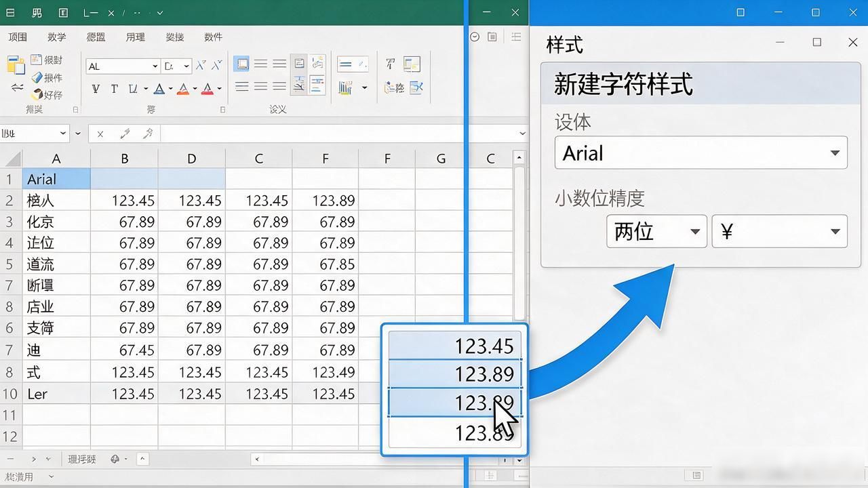This screenshot has width=868, height=488.
Task: Open the quick access toolbar chevron in title bar
Action: [x=159, y=13]
